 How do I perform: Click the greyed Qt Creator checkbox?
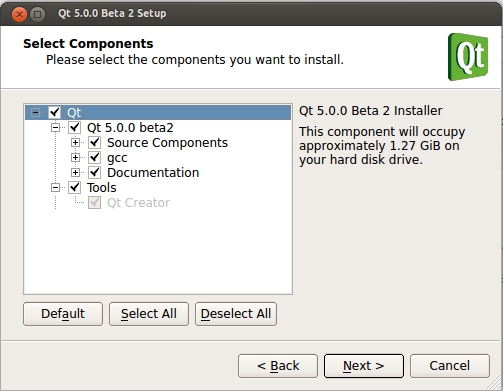pyautogui.click(x=95, y=202)
